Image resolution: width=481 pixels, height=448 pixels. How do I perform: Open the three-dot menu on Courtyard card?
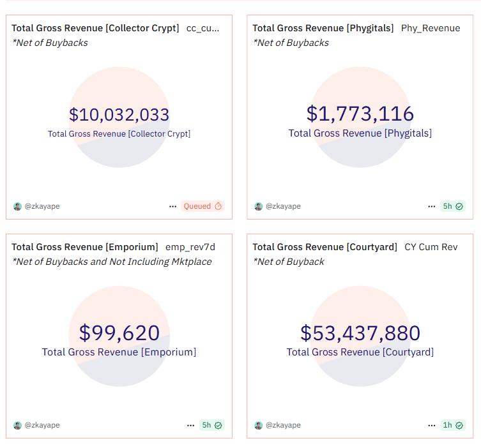432,425
